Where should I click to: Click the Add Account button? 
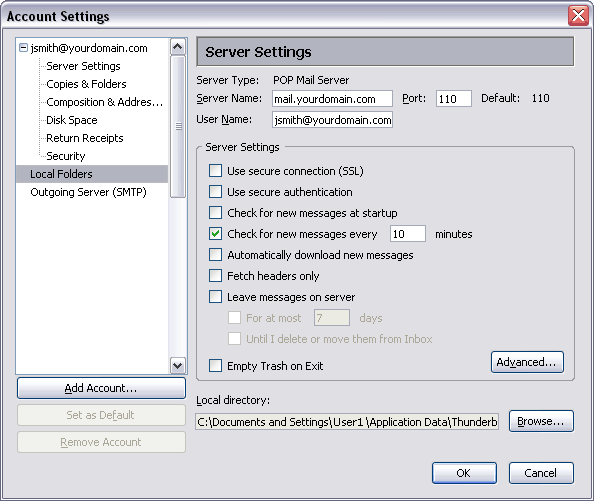(x=101, y=388)
